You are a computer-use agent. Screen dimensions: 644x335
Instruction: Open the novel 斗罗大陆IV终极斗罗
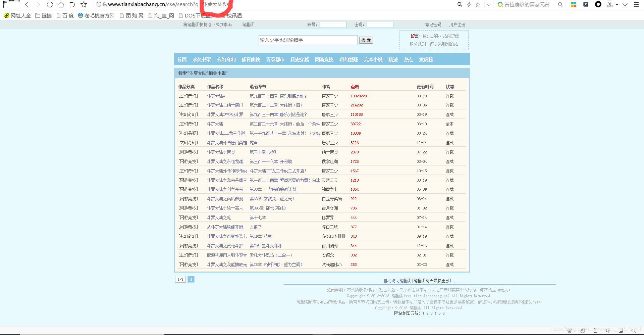pyautogui.click(x=225, y=114)
